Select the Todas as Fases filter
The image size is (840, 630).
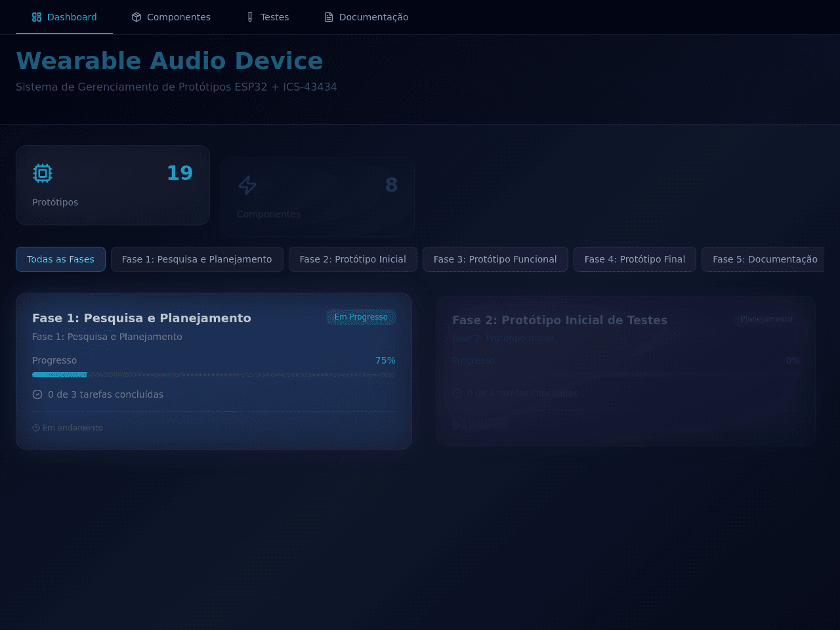(60, 259)
